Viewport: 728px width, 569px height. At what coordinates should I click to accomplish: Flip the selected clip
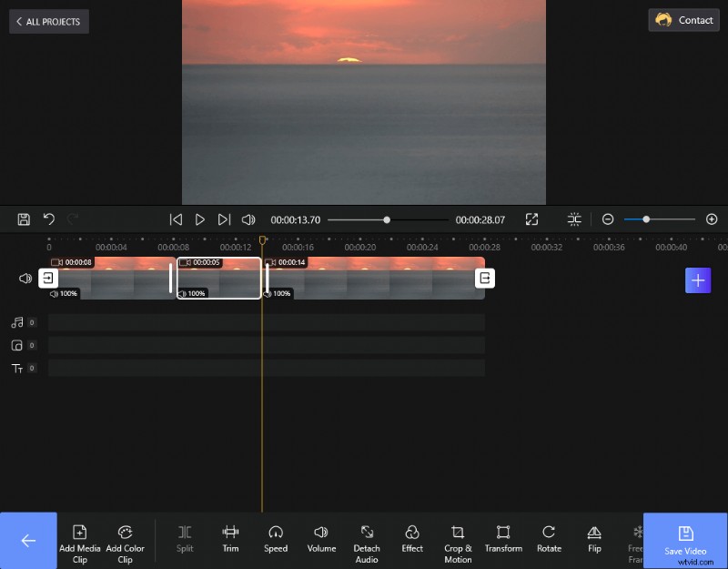click(x=594, y=540)
